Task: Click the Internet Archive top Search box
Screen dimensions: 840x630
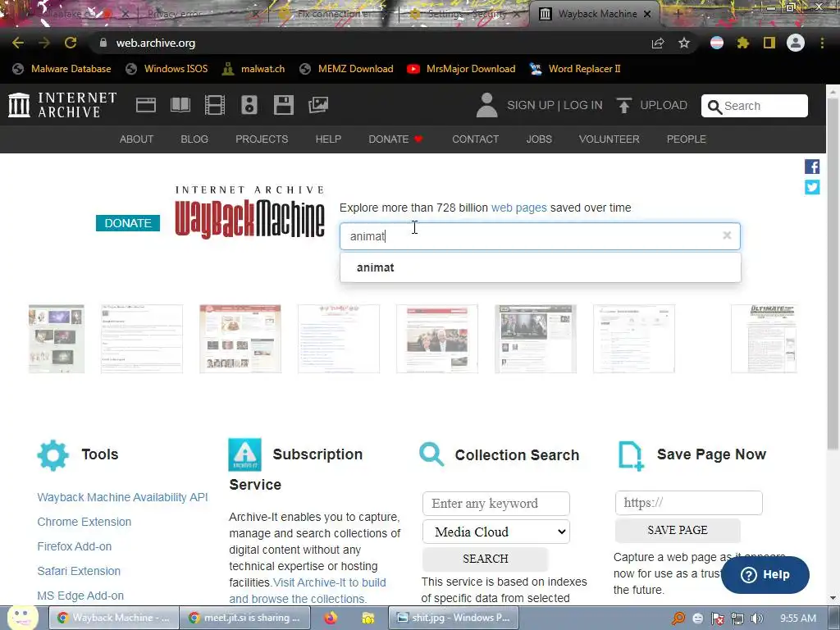Action: tap(755, 106)
